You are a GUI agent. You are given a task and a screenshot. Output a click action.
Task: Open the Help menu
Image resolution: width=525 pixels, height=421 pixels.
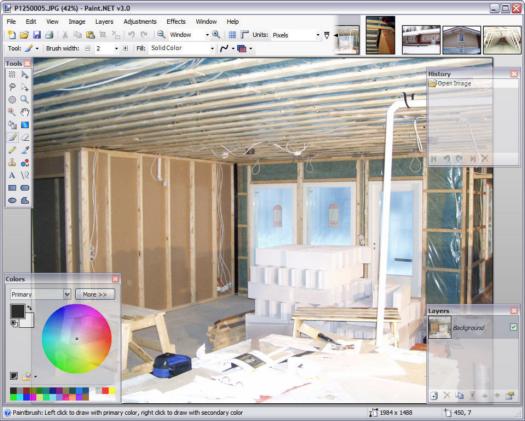tap(232, 21)
